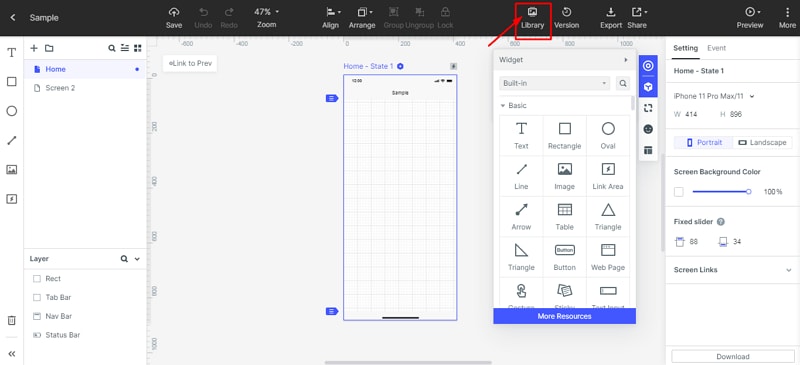Select the Link Area lightning tool in left sidebar
This screenshot has width=800, height=365.
point(11,199)
